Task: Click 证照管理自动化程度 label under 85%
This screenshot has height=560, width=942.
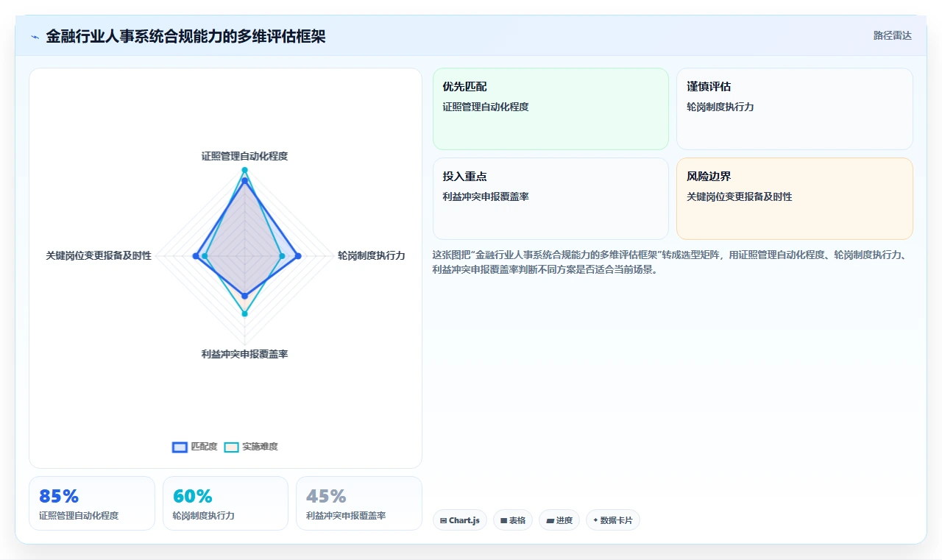Action: tap(79, 516)
